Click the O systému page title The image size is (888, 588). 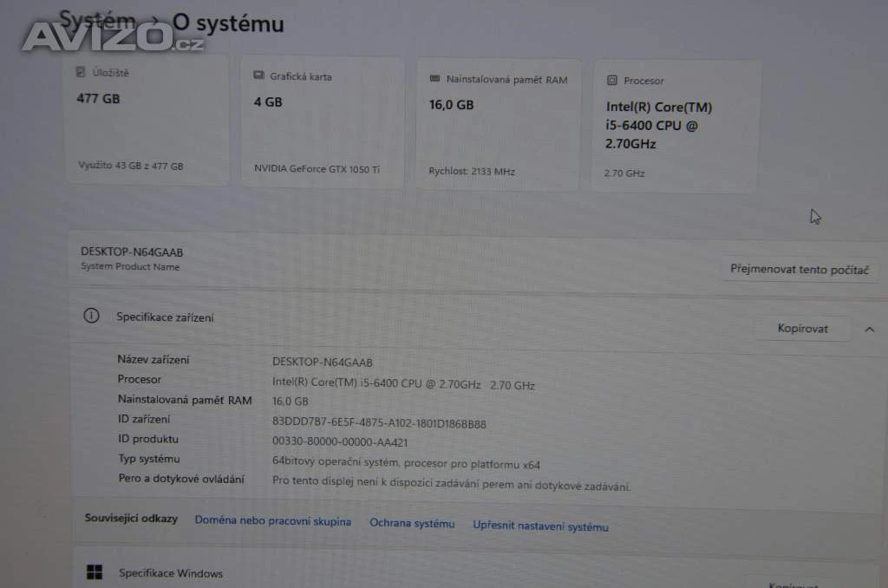click(x=228, y=23)
